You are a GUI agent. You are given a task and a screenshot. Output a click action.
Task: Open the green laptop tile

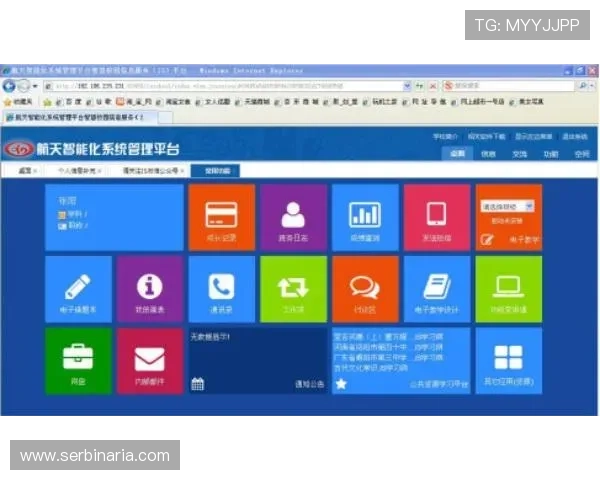pos(509,289)
